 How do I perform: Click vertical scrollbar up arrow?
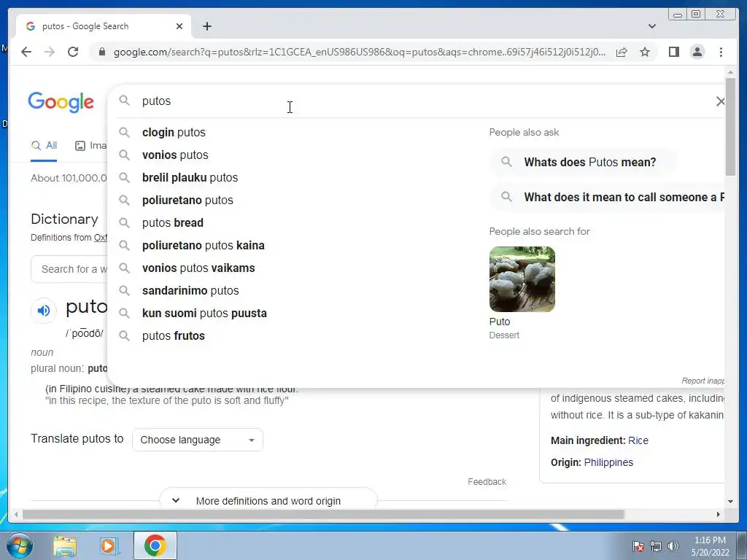click(x=730, y=72)
